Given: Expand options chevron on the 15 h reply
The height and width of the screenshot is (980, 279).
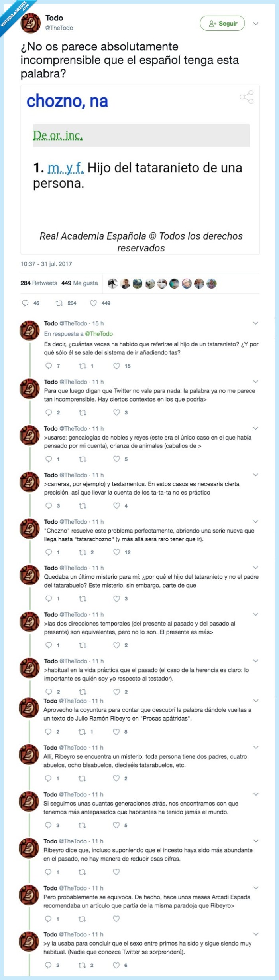Looking at the screenshot, I should pos(256,323).
